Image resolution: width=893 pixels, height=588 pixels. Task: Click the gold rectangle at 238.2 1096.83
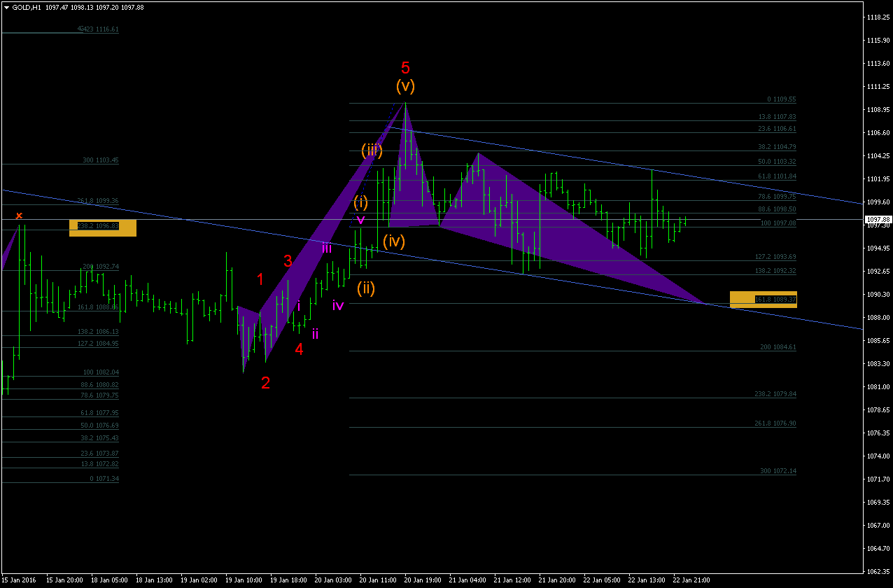pyautogui.click(x=103, y=227)
